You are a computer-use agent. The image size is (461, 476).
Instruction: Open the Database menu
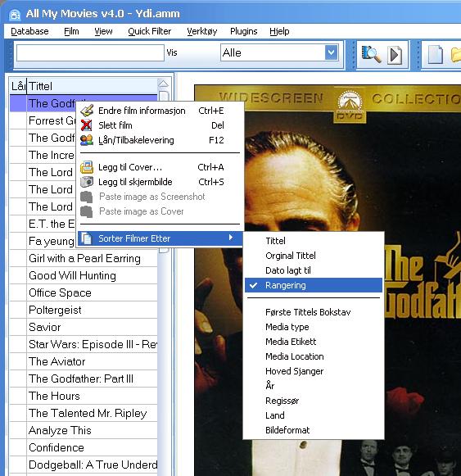point(29,31)
